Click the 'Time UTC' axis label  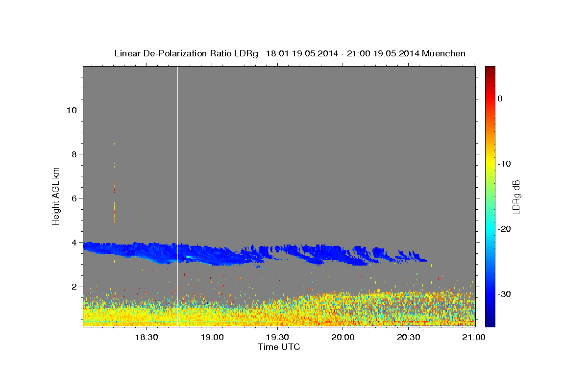[279, 347]
